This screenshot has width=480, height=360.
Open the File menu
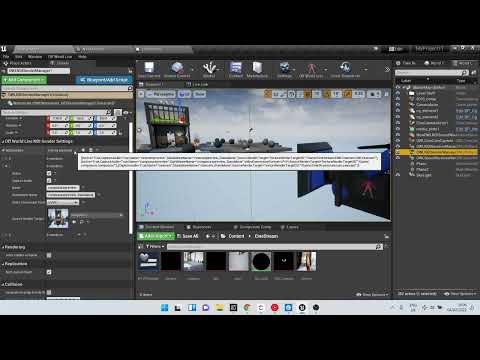coord(6,57)
